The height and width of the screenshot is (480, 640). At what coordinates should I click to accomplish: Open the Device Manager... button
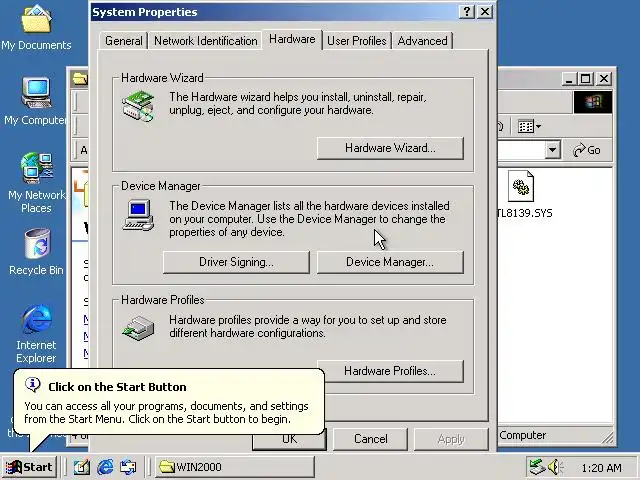(x=390, y=262)
